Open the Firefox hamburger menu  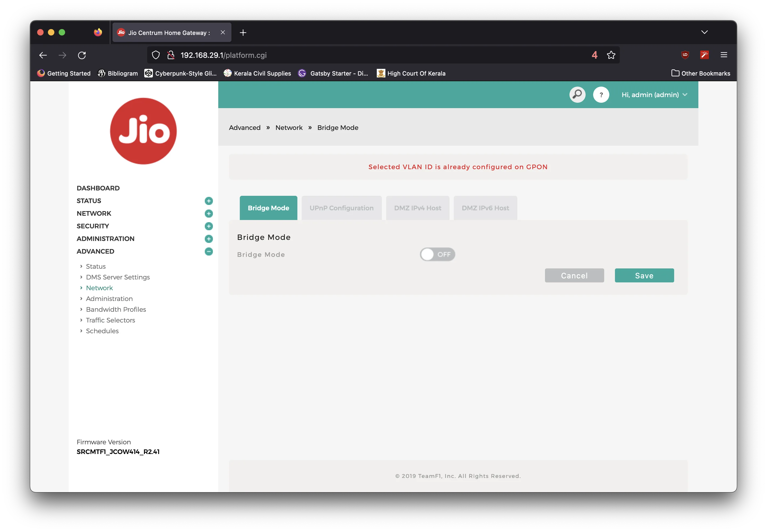[x=724, y=55]
